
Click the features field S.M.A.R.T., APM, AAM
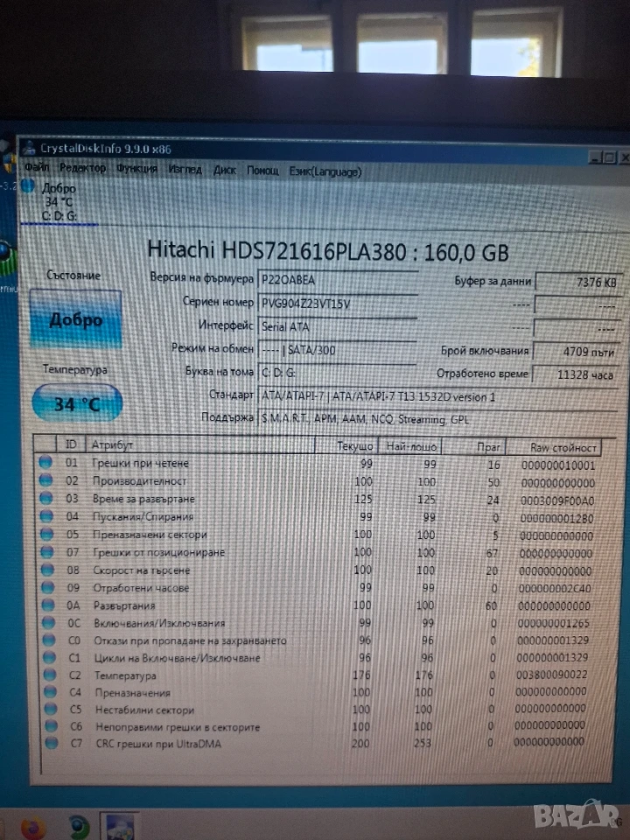coord(437,419)
